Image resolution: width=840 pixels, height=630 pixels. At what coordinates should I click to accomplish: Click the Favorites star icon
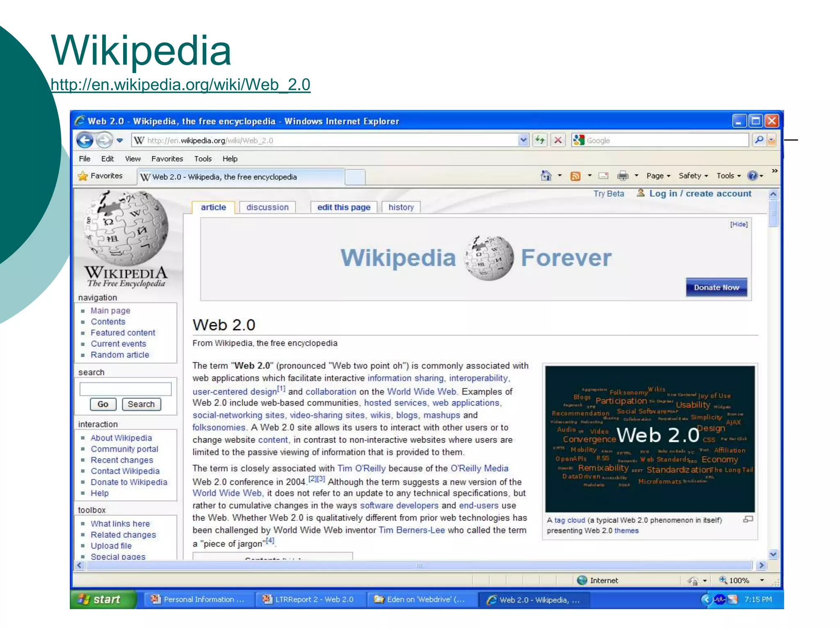point(83,176)
